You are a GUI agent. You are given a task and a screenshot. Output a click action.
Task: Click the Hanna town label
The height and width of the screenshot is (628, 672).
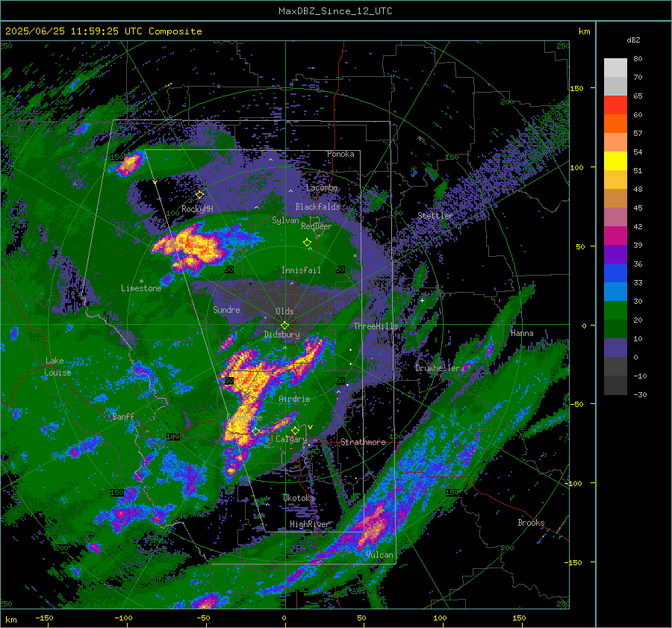click(522, 333)
